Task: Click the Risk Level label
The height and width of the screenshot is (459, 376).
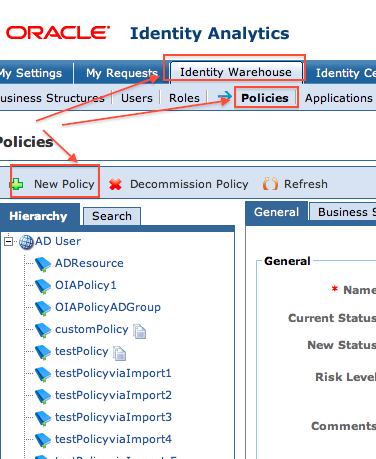Action: pyautogui.click(x=345, y=377)
